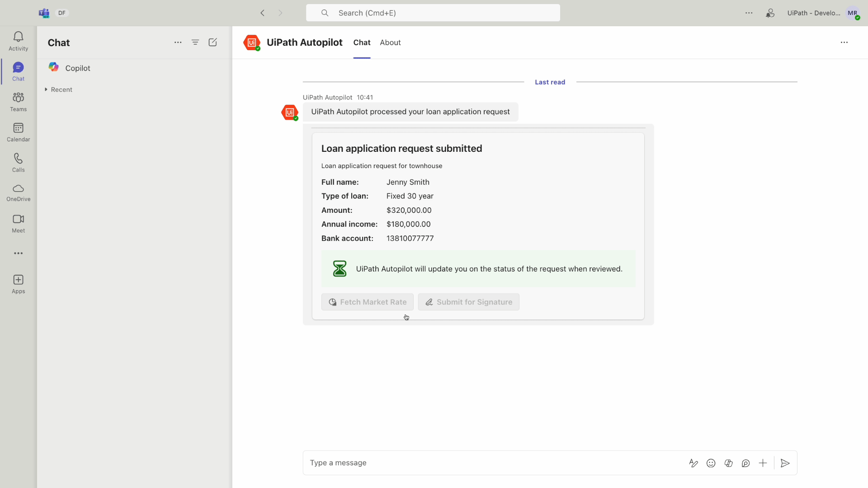The height and width of the screenshot is (488, 868).
Task: Click the Teams sidebar icon
Action: pyautogui.click(x=19, y=101)
